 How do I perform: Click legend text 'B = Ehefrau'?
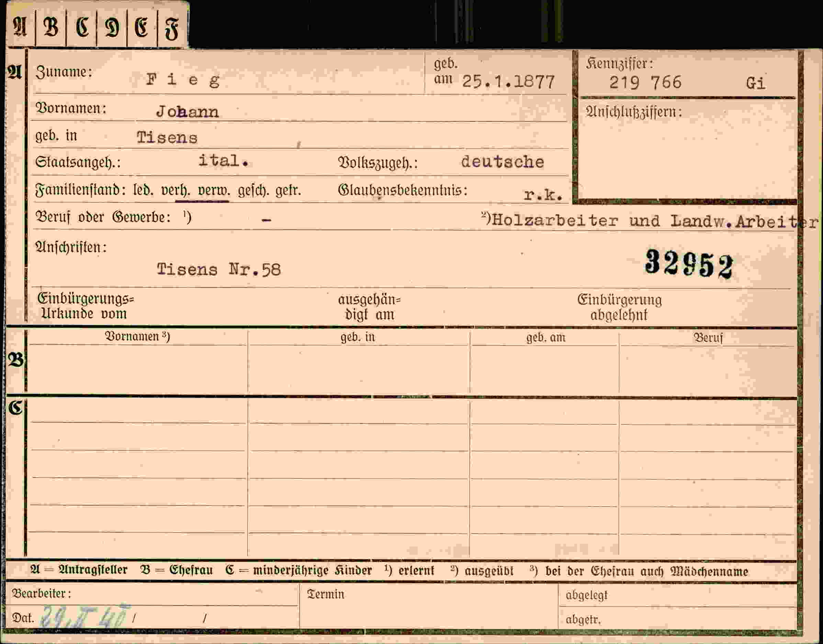tap(177, 570)
